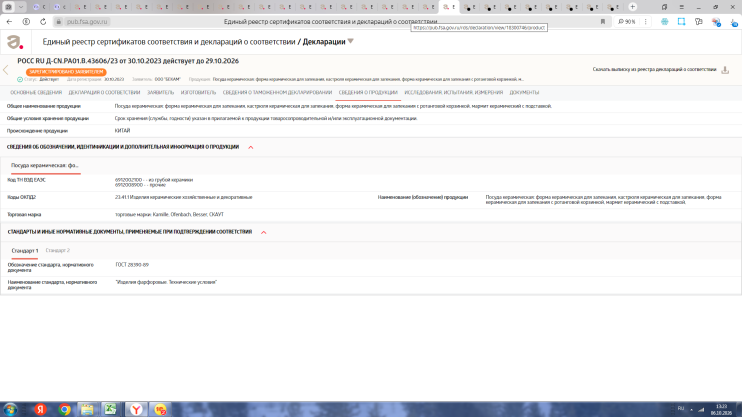Select the 'Стандарт 1' tab
This screenshot has width=742, height=417.
25,250
